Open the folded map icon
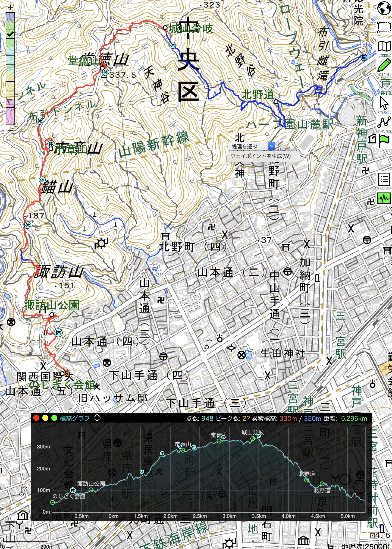Screen dimensions: 392x549 pyautogui.click(x=384, y=46)
